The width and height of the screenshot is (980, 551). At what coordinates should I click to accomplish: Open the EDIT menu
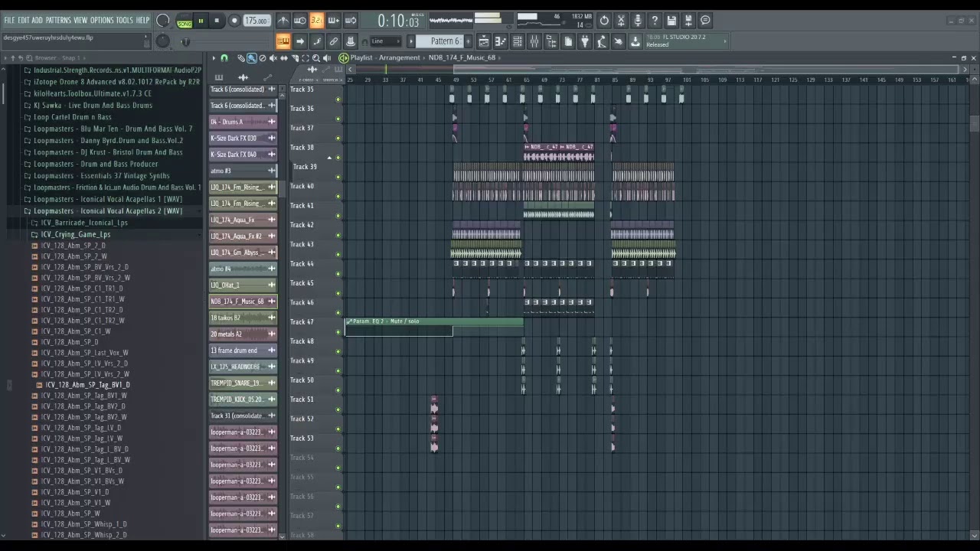pyautogui.click(x=24, y=20)
